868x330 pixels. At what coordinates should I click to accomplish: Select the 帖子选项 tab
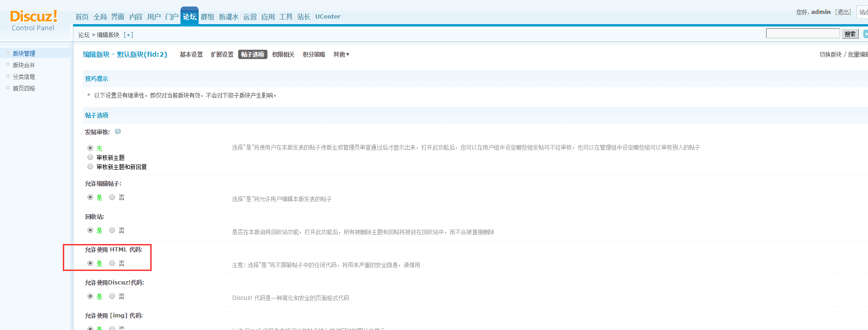[x=253, y=54]
